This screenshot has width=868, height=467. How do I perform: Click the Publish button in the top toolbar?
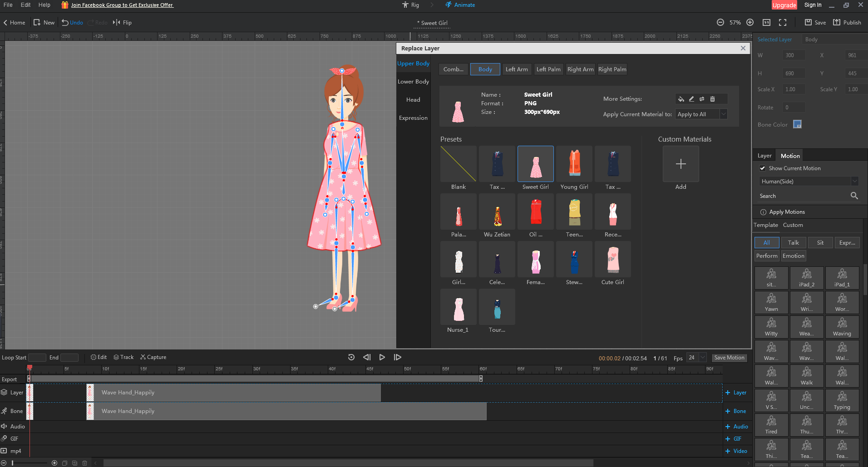847,22
